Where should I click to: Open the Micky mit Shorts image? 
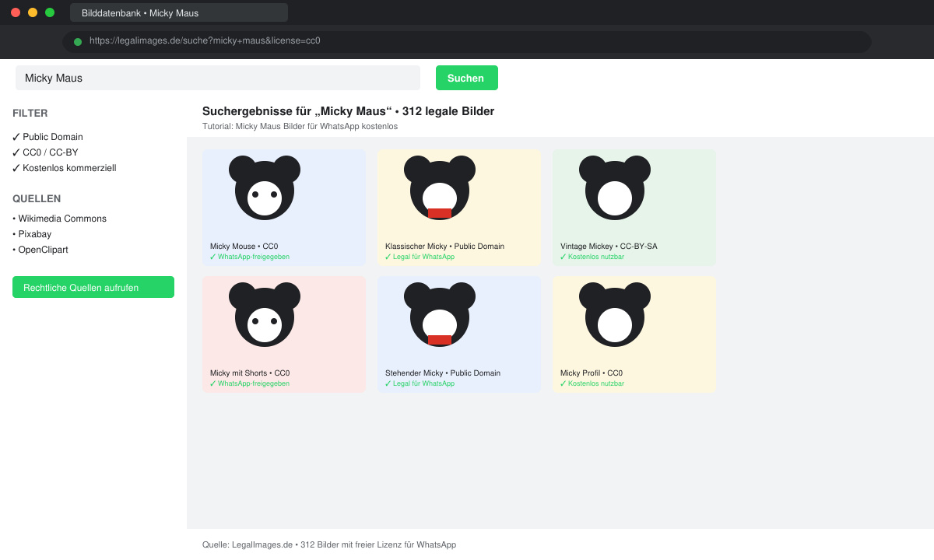pyautogui.click(x=284, y=334)
